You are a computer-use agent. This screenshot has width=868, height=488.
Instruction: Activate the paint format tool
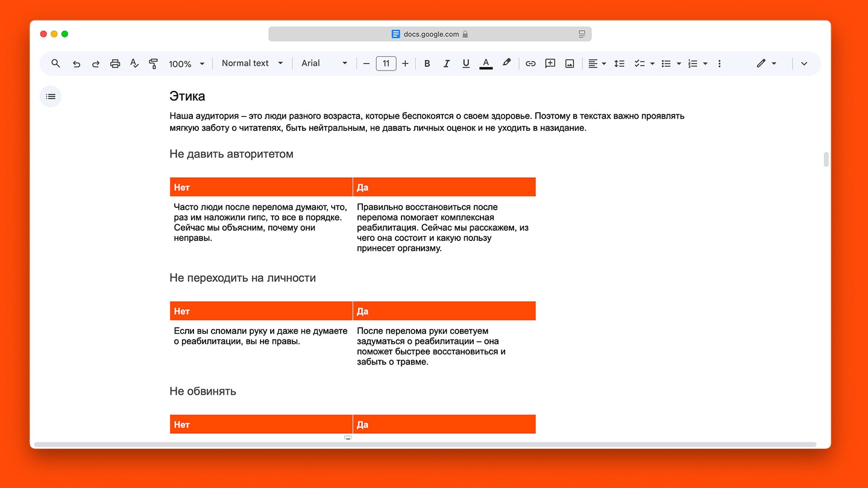(x=153, y=63)
